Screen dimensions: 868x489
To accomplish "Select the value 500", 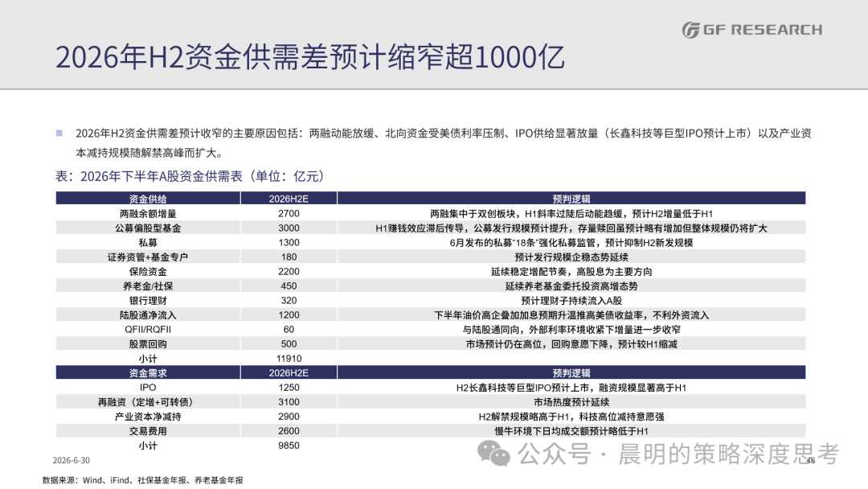I will click(x=289, y=344).
